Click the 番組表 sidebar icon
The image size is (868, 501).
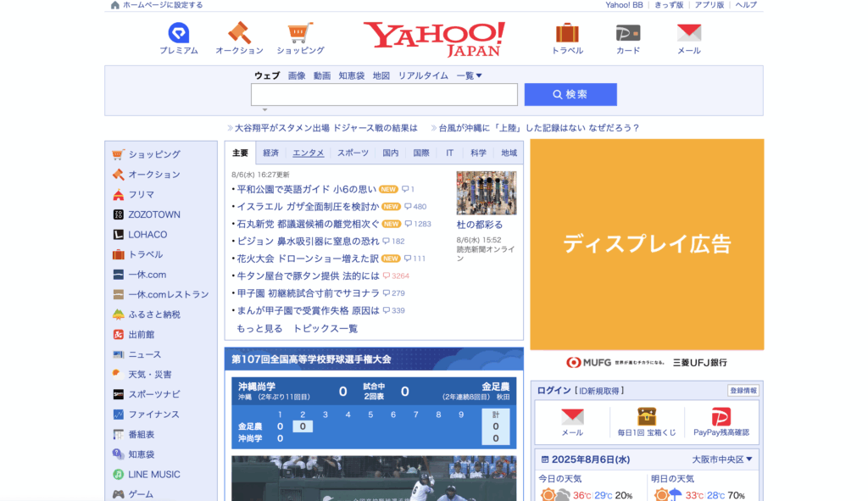[118, 434]
